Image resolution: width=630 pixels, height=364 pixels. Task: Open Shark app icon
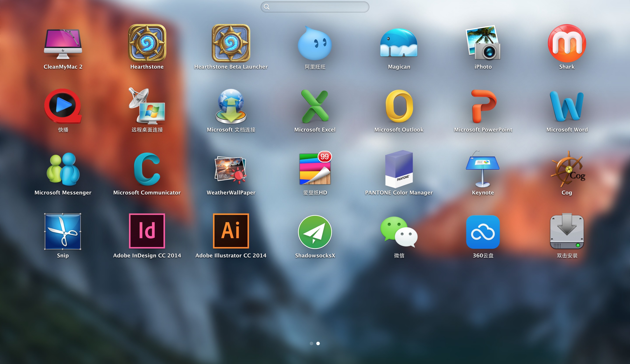coord(567,43)
